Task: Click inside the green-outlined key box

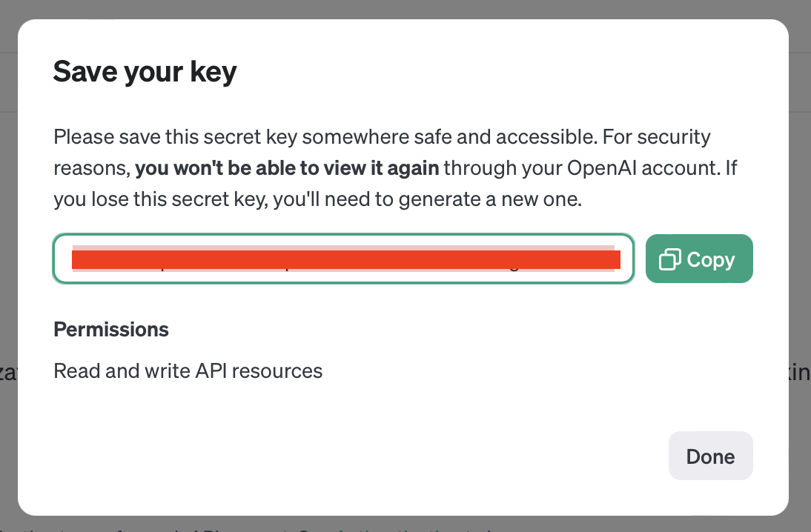Action: pyautogui.click(x=343, y=259)
